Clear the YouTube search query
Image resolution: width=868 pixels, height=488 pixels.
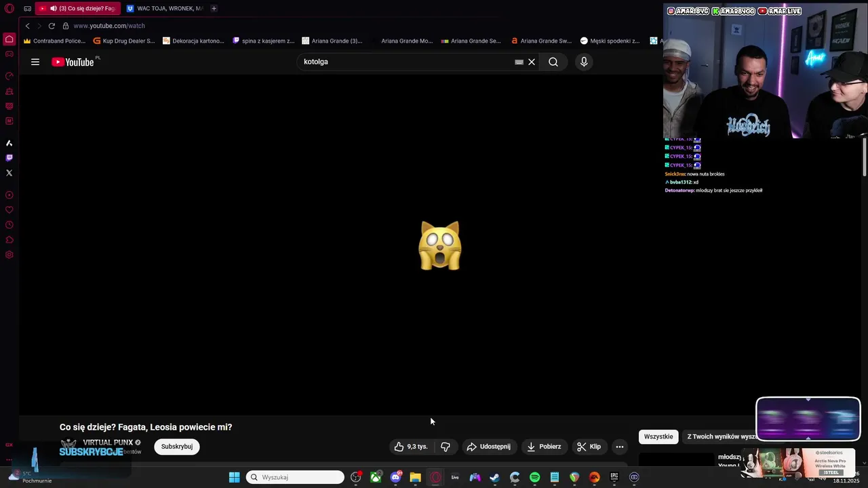(532, 62)
